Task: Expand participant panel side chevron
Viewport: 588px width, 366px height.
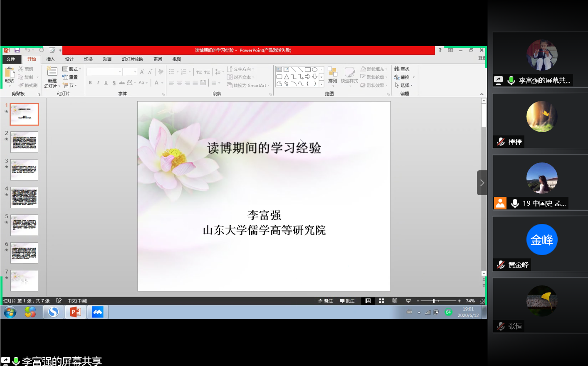Action: [482, 183]
